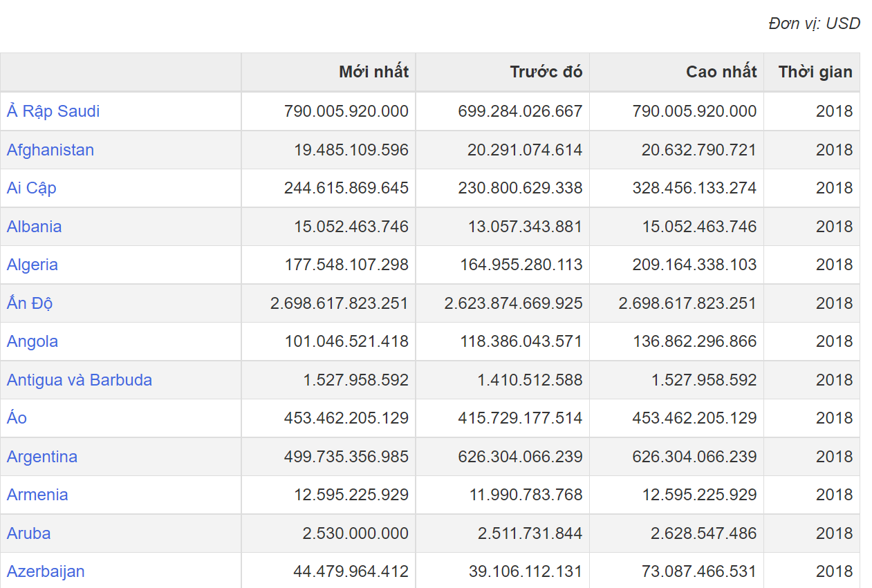Open the Áo country link

pyautogui.click(x=17, y=417)
